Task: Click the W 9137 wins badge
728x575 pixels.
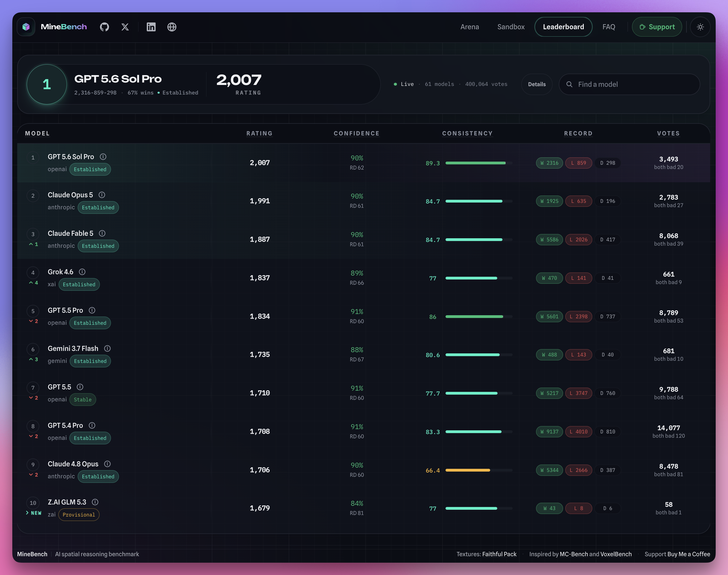Action: pyautogui.click(x=549, y=432)
